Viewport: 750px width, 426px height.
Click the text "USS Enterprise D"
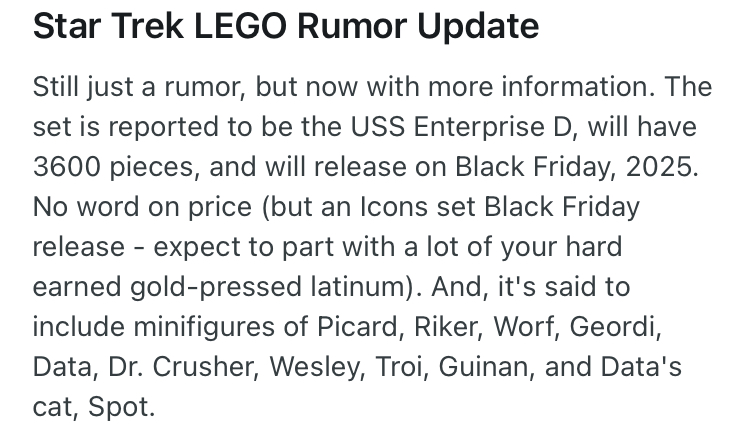click(461, 127)
